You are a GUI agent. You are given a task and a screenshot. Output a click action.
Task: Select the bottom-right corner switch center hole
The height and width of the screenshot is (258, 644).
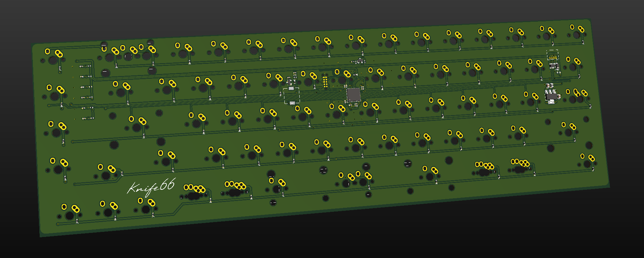[x=587, y=164]
